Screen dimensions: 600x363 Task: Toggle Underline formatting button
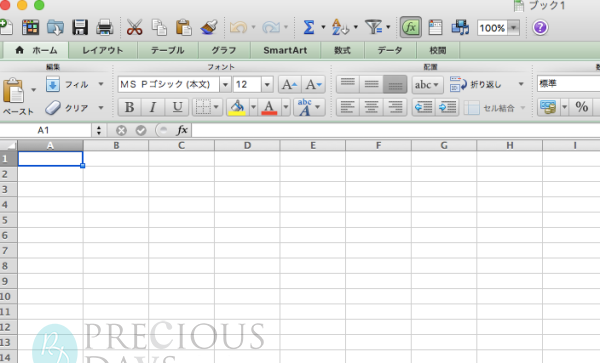coord(177,107)
